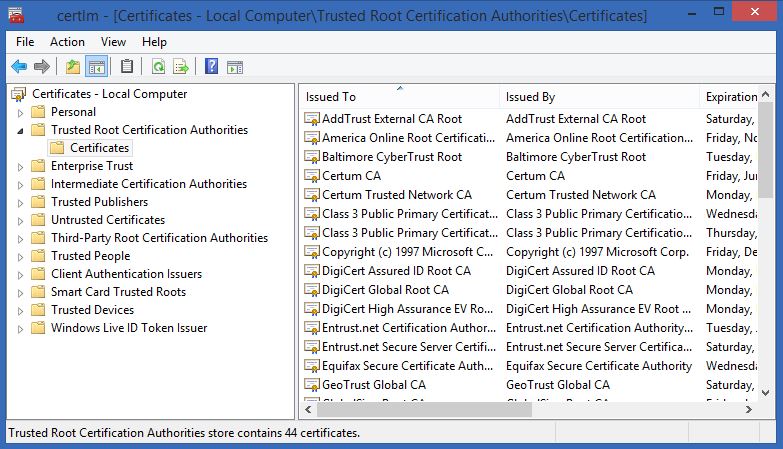The width and height of the screenshot is (783, 449).
Task: Toggle the Show/Hide Action Pane icon
Action: coord(235,67)
